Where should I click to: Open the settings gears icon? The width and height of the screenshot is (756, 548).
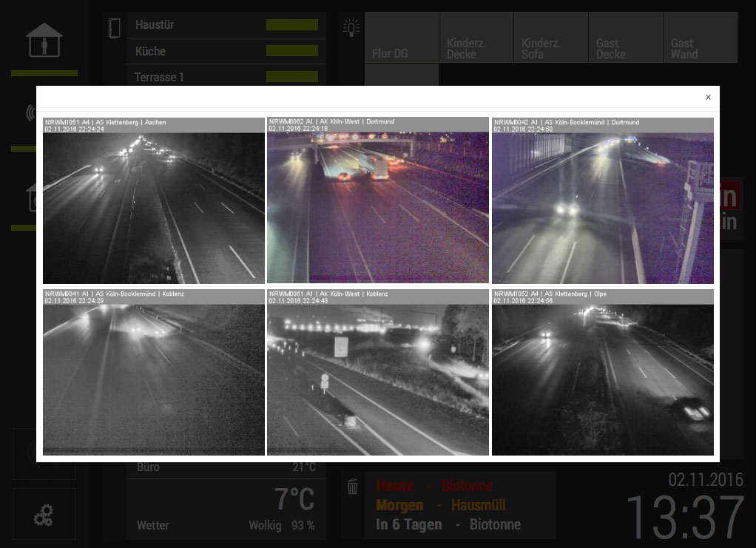(44, 515)
